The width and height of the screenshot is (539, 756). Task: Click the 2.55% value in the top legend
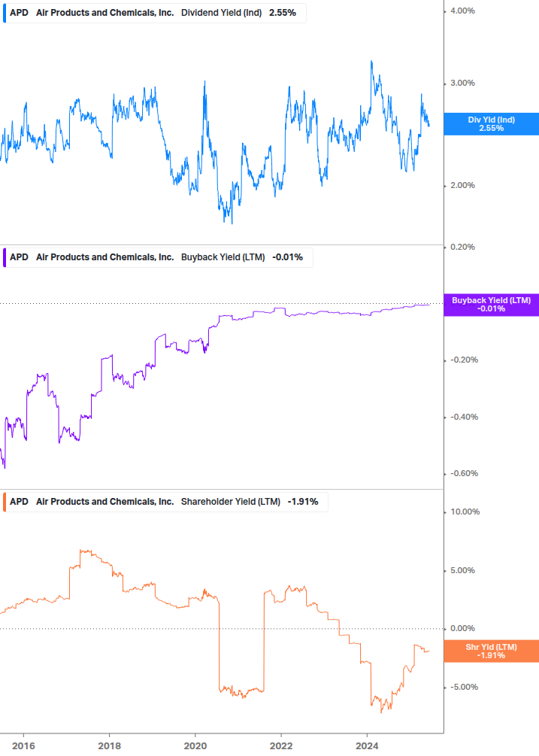(x=283, y=13)
